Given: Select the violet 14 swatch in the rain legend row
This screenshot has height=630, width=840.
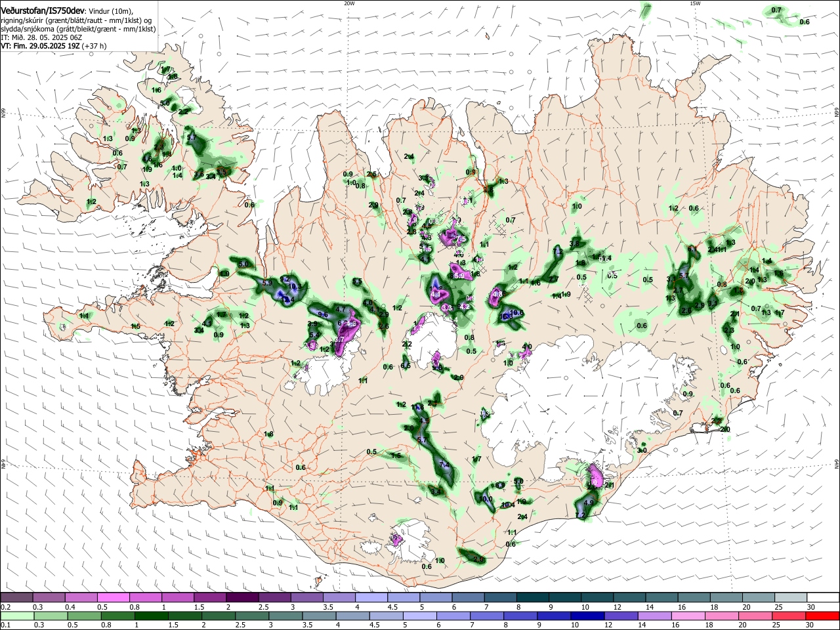Looking at the screenshot, I should click(x=654, y=616).
